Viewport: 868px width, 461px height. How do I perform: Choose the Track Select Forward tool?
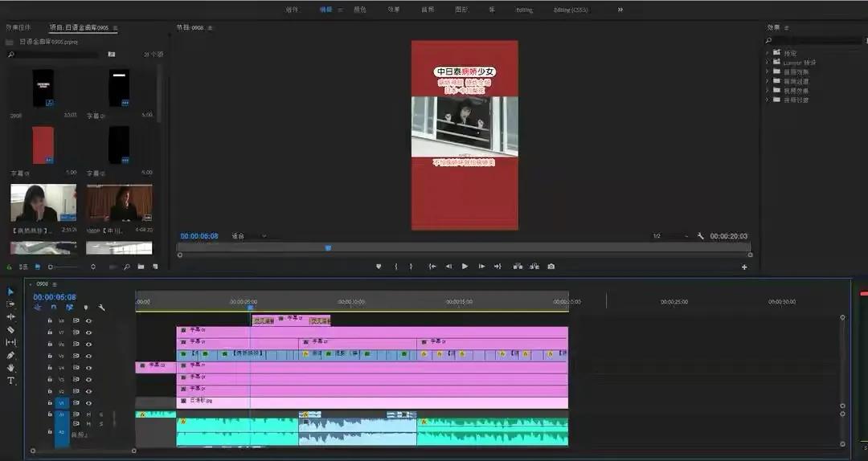11,304
